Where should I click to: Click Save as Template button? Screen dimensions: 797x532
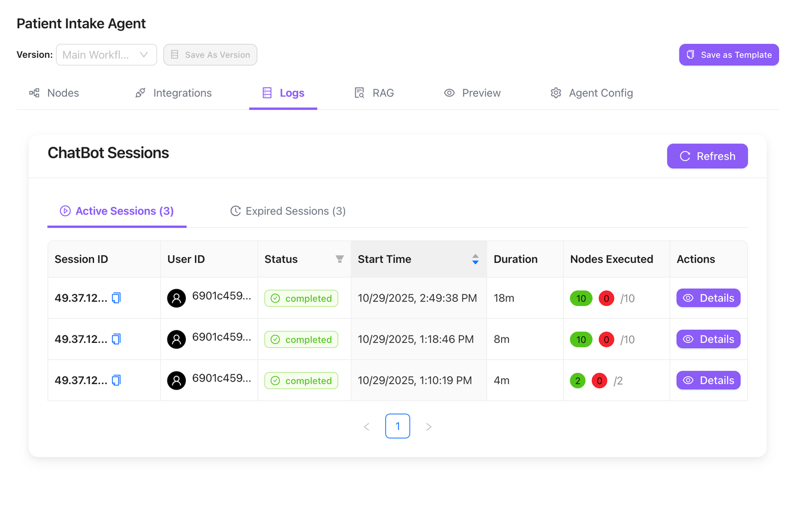click(x=728, y=55)
